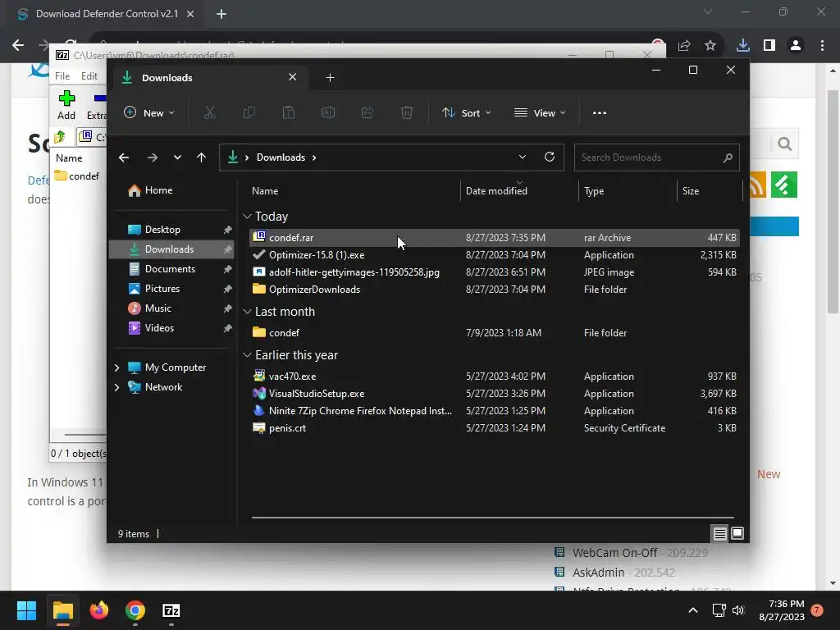Click the Cut scissors icon in Explorer toolbar
This screenshot has height=630, width=840.
pos(209,112)
